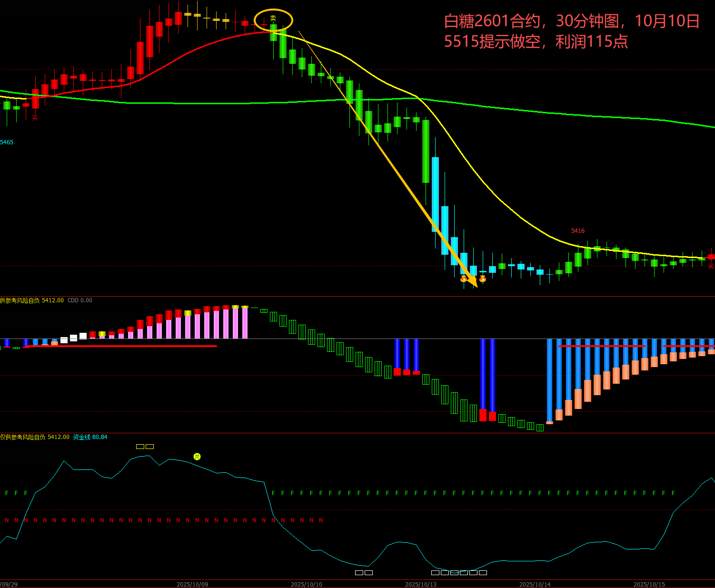Jump to 2025/10/13 on time axis
The height and width of the screenshot is (588, 715).
(x=421, y=584)
